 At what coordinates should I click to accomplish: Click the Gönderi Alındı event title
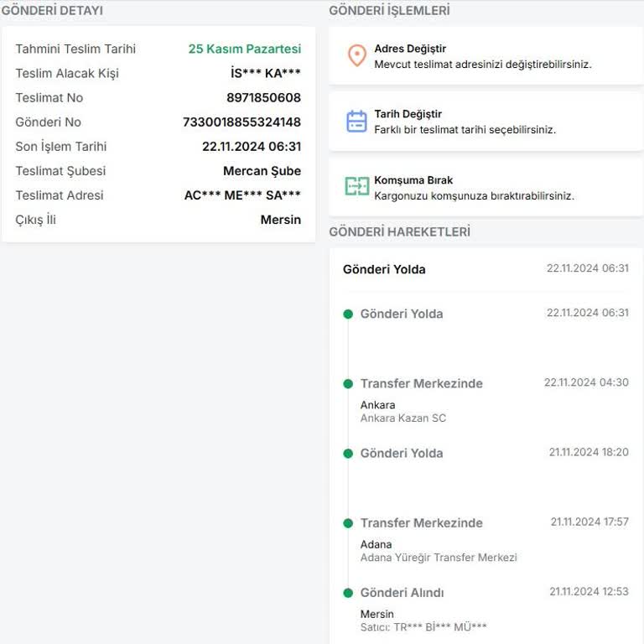tap(402, 593)
